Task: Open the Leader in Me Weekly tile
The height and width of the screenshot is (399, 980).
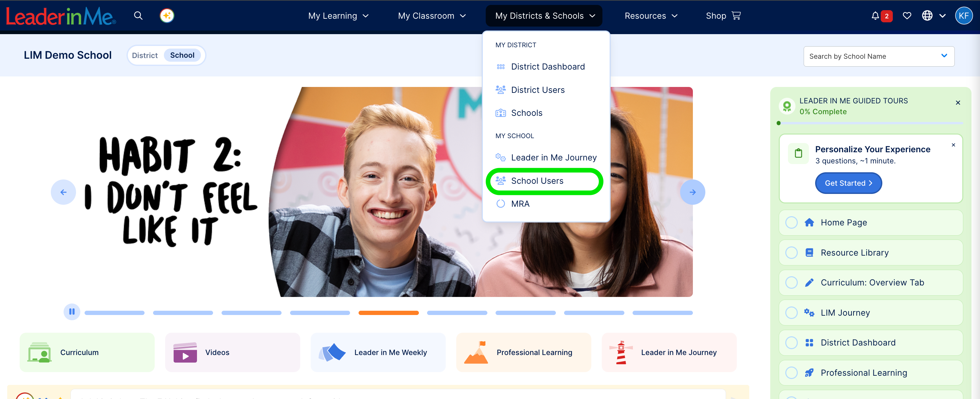Action: tap(378, 352)
